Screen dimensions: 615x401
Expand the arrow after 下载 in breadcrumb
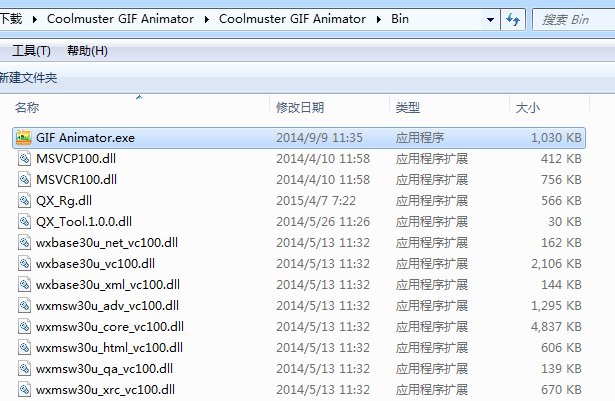[x=35, y=19]
